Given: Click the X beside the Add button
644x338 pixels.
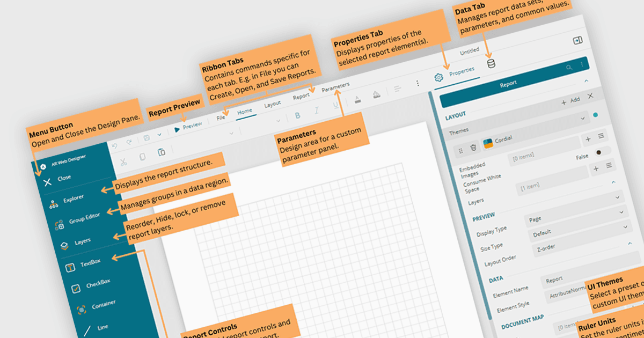Looking at the screenshot, I should (x=590, y=95).
